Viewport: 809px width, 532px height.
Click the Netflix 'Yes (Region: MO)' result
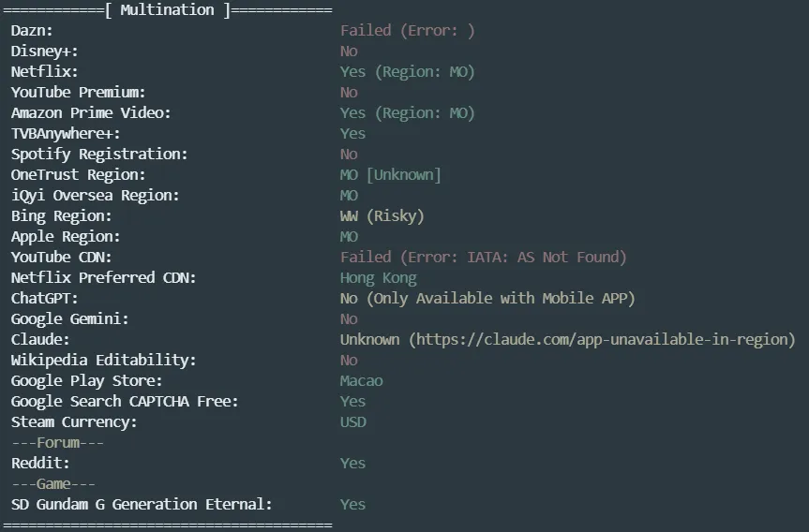point(407,72)
